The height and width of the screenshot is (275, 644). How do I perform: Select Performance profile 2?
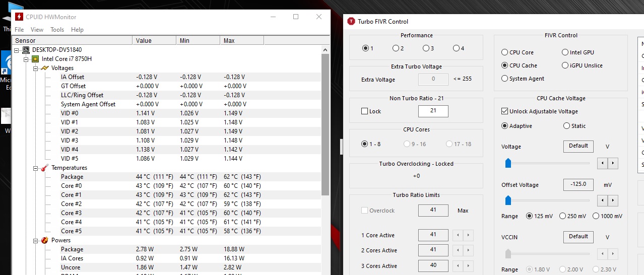tap(396, 48)
